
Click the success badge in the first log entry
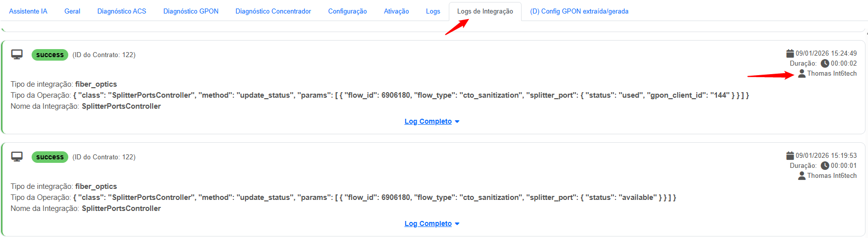50,55
